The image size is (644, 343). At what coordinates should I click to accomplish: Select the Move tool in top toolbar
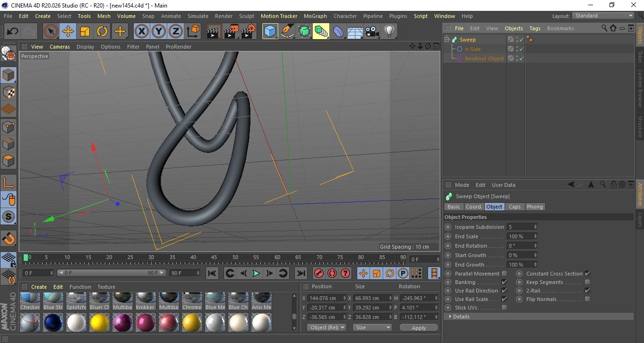point(68,32)
